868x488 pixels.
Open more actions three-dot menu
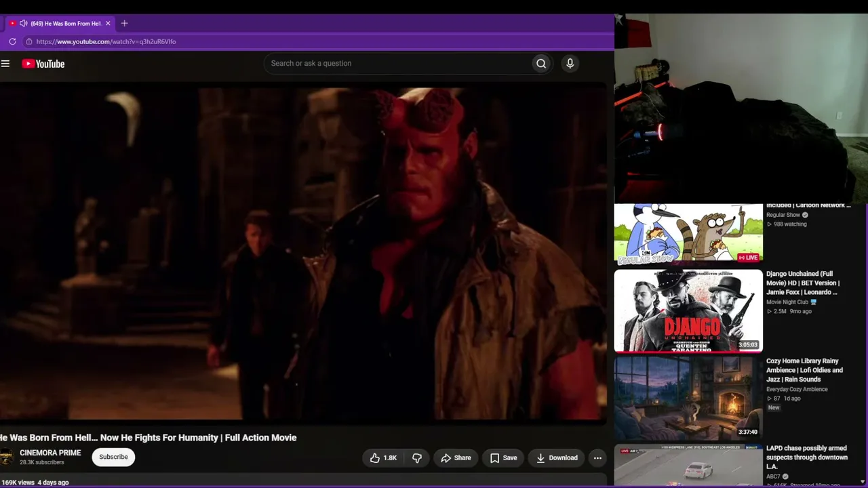coord(597,458)
